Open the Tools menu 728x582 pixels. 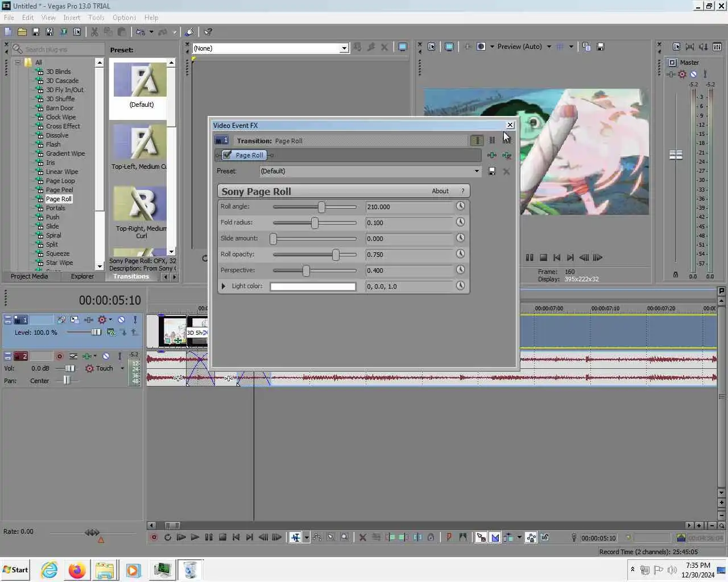96,18
